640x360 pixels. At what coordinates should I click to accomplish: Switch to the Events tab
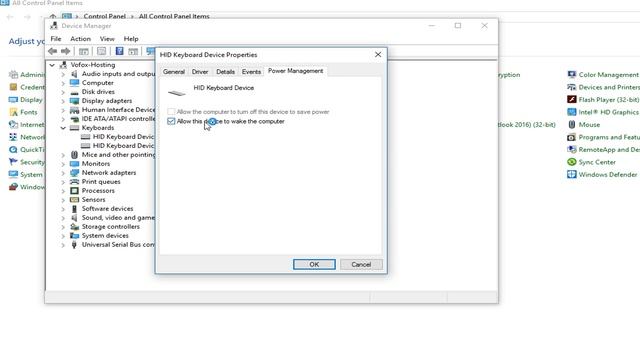pos(251,72)
